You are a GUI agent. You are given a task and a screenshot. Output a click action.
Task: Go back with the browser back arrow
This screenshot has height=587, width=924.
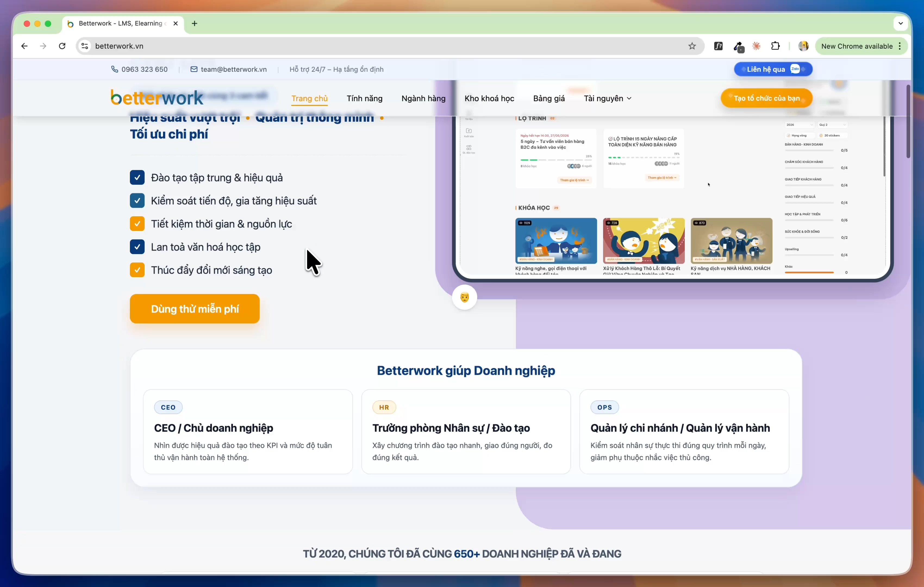pyautogui.click(x=24, y=46)
